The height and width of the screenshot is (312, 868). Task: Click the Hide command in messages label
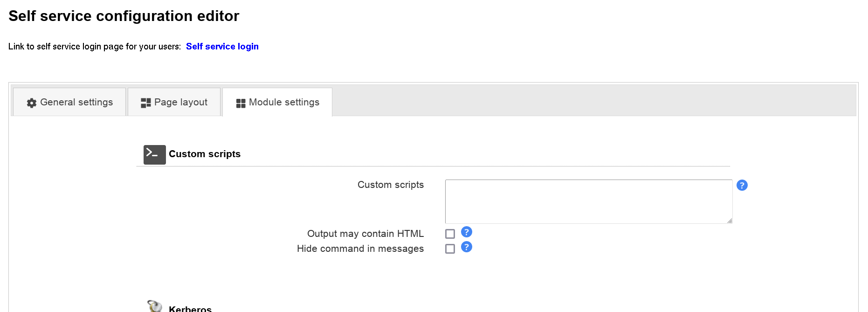(360, 249)
